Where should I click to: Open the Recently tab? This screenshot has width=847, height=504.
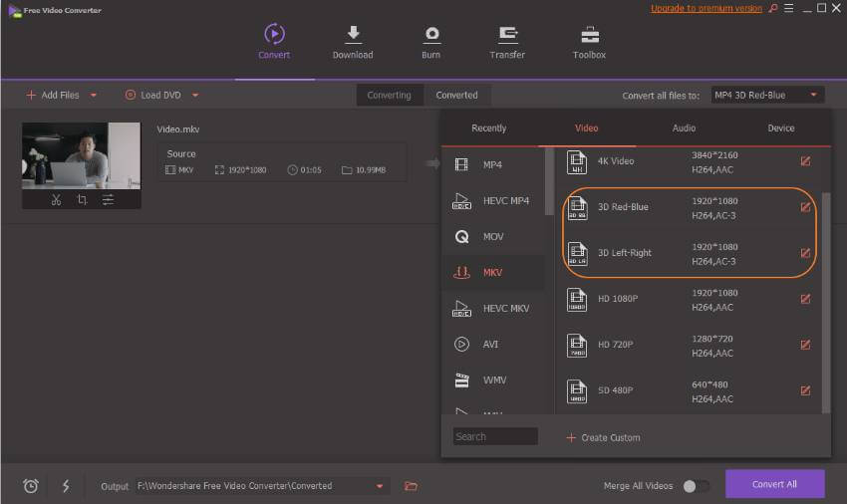pyautogui.click(x=489, y=128)
